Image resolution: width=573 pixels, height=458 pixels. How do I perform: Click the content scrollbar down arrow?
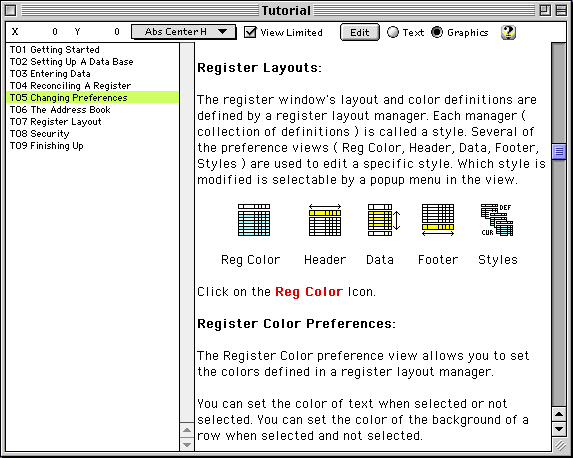tap(559, 428)
